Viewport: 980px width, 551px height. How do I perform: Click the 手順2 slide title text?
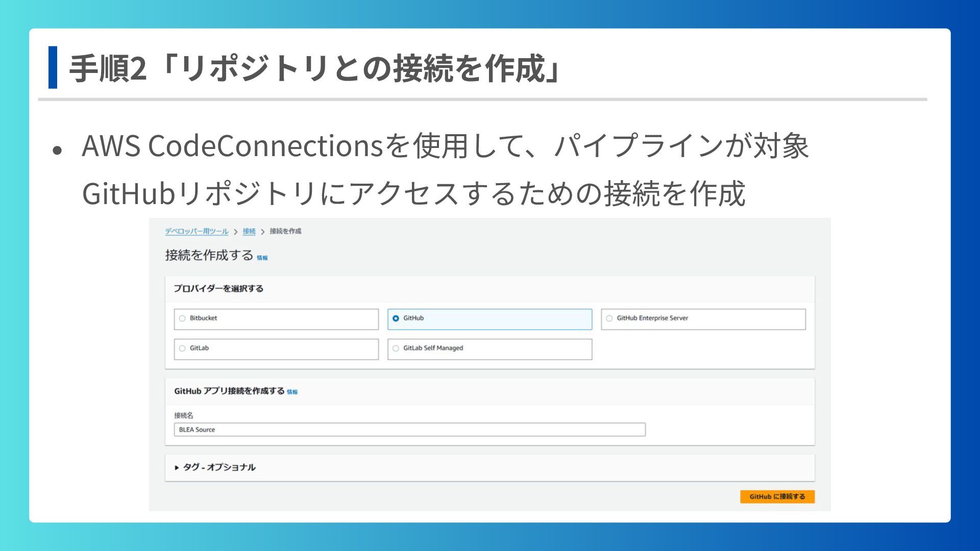(x=315, y=68)
